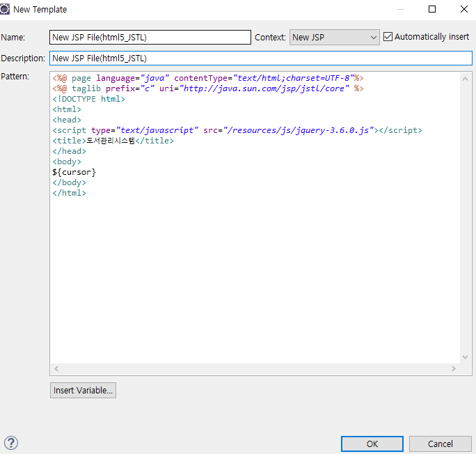Click the scroll right arrow in Pattern editor

[454, 368]
